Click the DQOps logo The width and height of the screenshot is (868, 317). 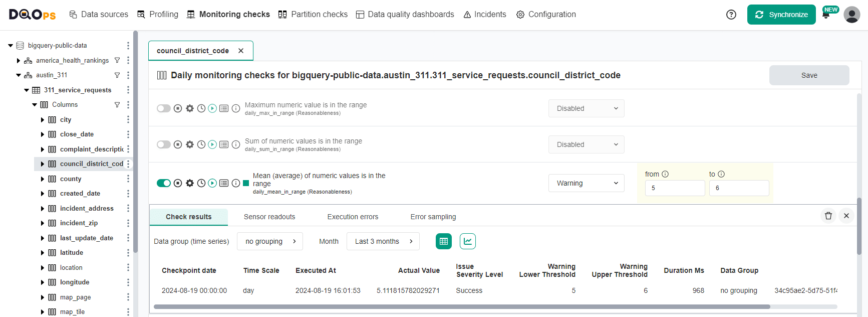32,15
